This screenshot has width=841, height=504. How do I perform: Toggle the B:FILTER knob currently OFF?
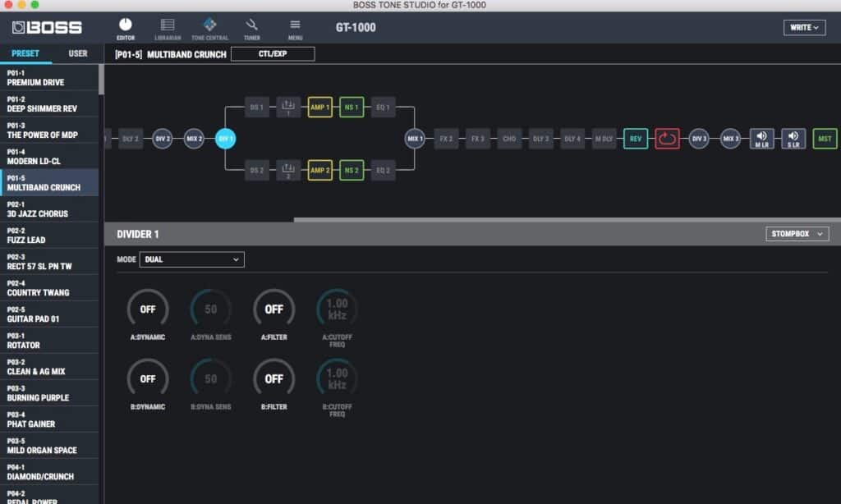pyautogui.click(x=274, y=379)
